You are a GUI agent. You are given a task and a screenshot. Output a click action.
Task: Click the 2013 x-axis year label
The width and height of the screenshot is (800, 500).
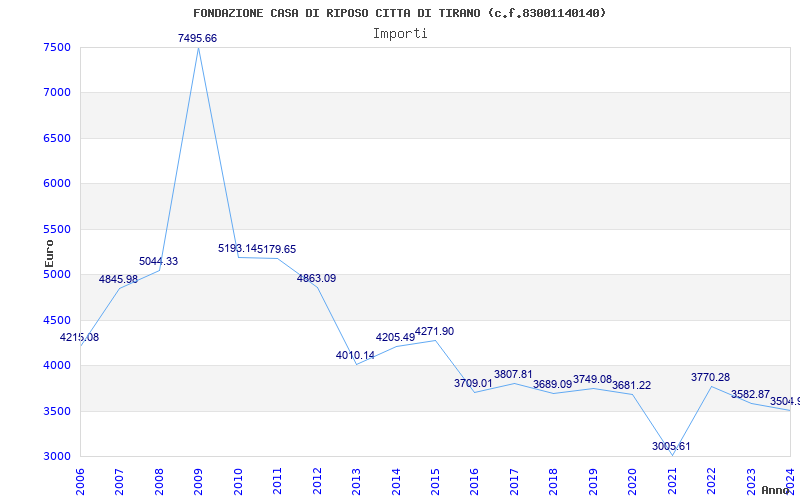coord(356,481)
